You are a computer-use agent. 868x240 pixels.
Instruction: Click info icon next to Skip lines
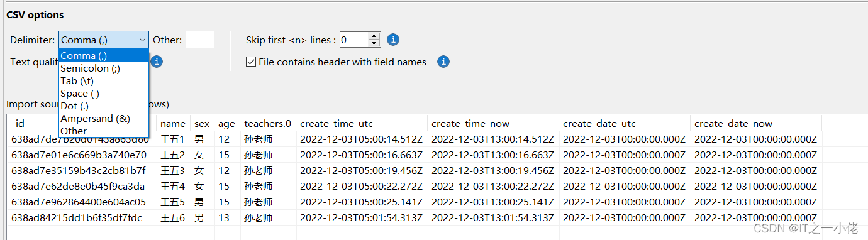click(393, 40)
